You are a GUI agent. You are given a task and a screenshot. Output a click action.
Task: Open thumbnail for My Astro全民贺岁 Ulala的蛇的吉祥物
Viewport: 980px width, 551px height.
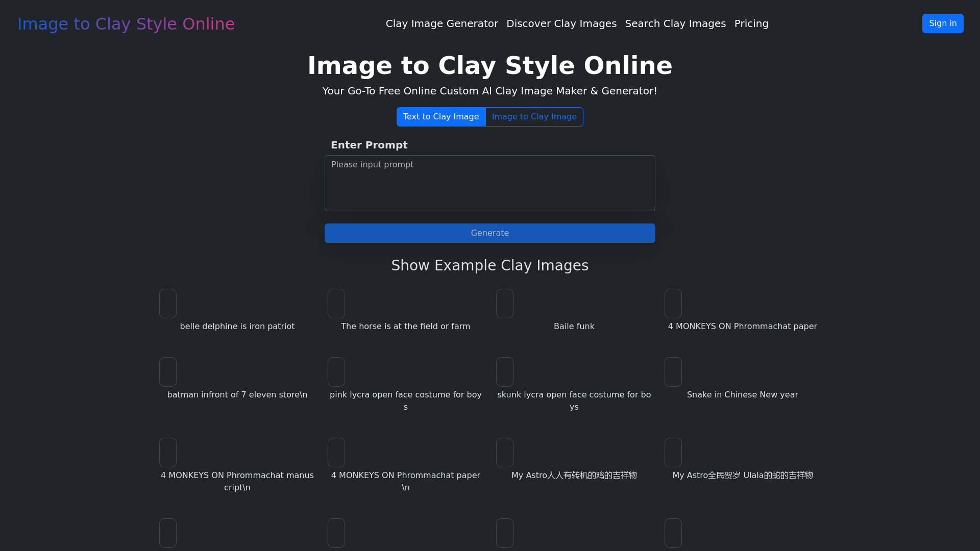[x=673, y=453]
